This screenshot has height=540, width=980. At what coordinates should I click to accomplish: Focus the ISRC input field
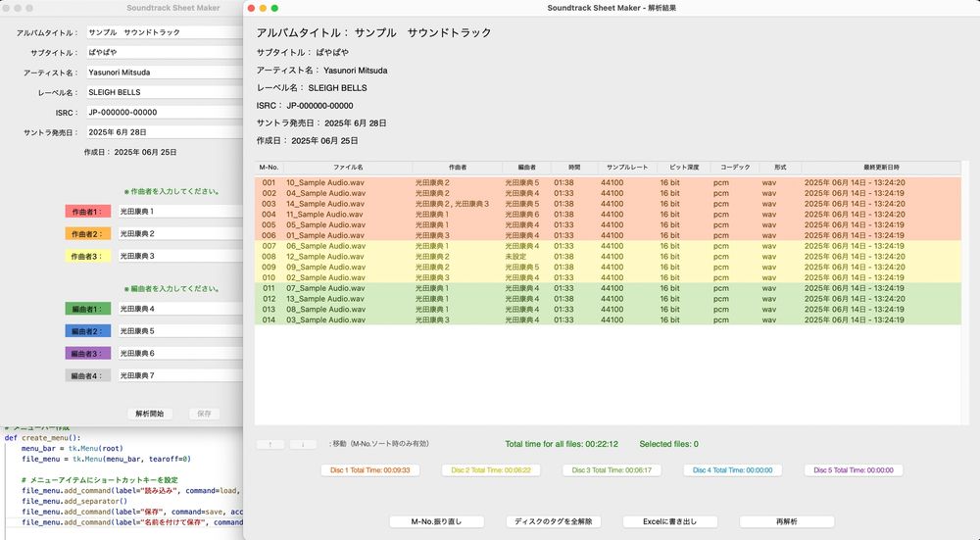(164, 112)
